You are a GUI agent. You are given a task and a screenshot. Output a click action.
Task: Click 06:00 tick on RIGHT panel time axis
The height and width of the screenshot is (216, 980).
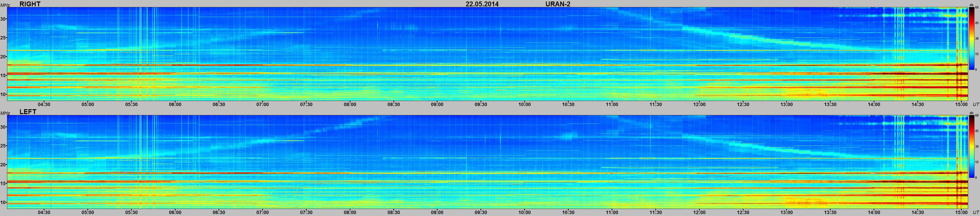click(x=175, y=104)
